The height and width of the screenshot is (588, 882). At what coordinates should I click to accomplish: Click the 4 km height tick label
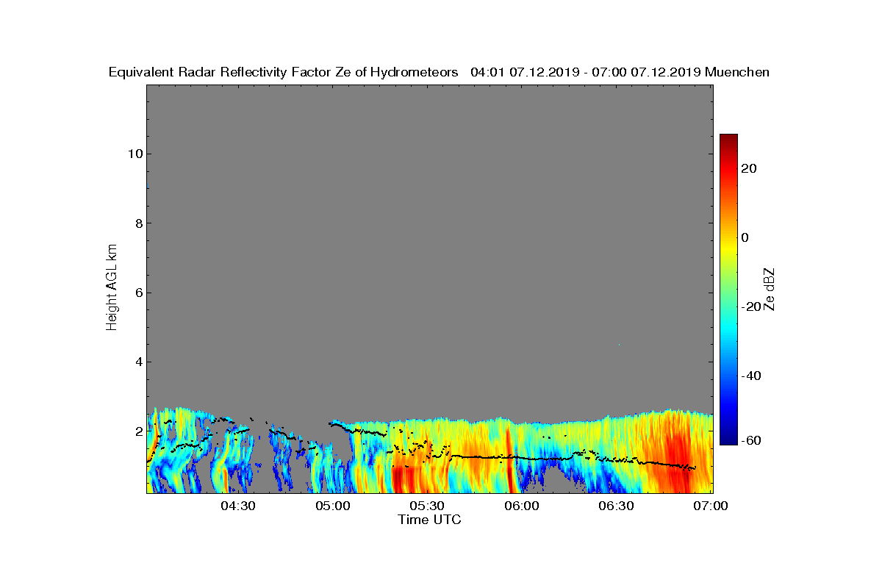point(138,362)
